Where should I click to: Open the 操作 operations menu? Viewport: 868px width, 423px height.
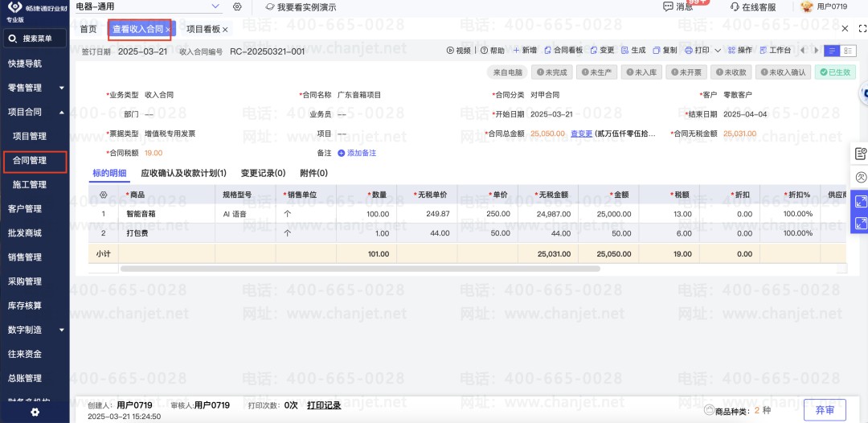(x=739, y=51)
